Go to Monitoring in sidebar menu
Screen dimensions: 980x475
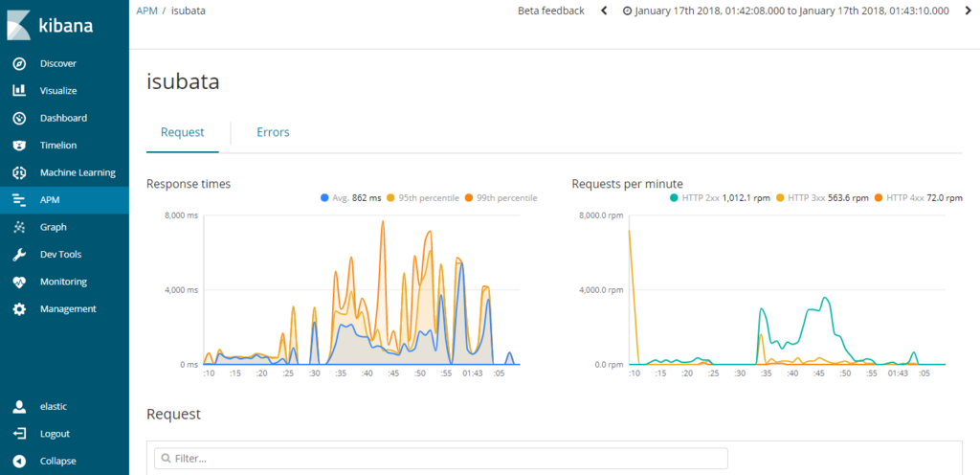pyautogui.click(x=63, y=282)
